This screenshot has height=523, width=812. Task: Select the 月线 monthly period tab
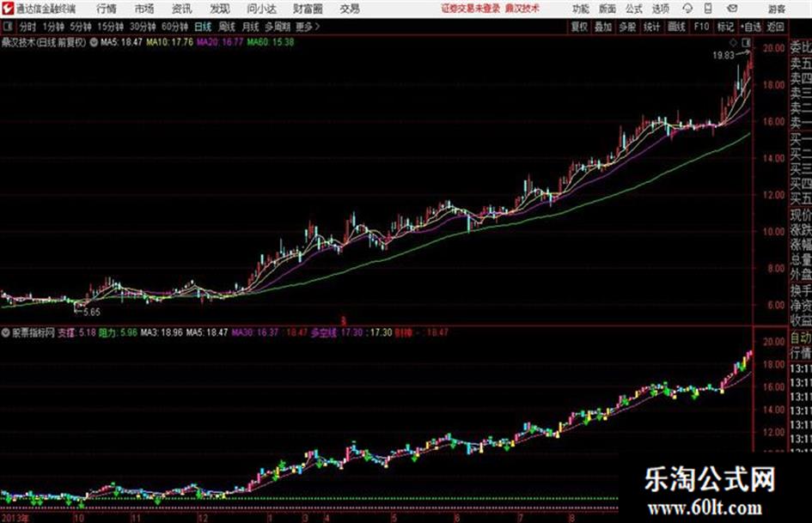tap(251, 27)
